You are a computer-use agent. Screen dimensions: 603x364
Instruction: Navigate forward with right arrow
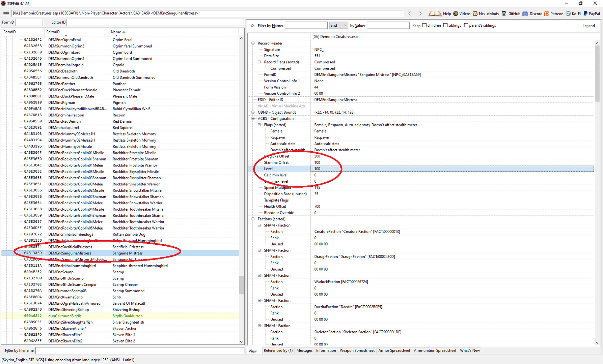point(420,13)
